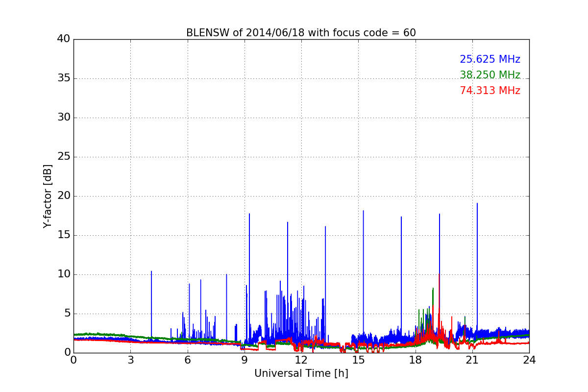Image resolution: width=588 pixels, height=392 pixels.
Task: Click the x-axis tick label 24
Action: pos(529,360)
